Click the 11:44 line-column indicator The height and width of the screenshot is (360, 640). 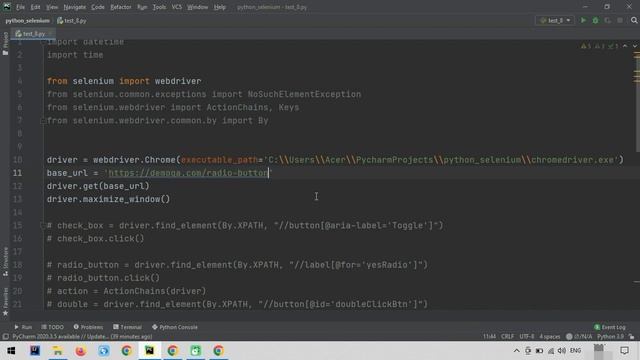pyautogui.click(x=489, y=337)
